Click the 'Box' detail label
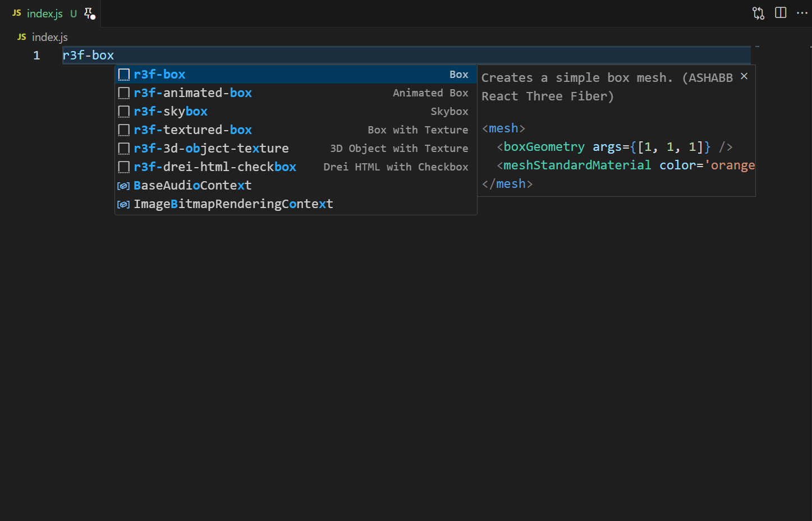The image size is (812, 521). tap(458, 74)
